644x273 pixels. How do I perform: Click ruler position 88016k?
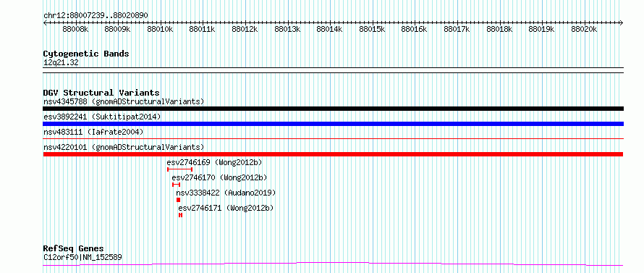[x=414, y=29]
